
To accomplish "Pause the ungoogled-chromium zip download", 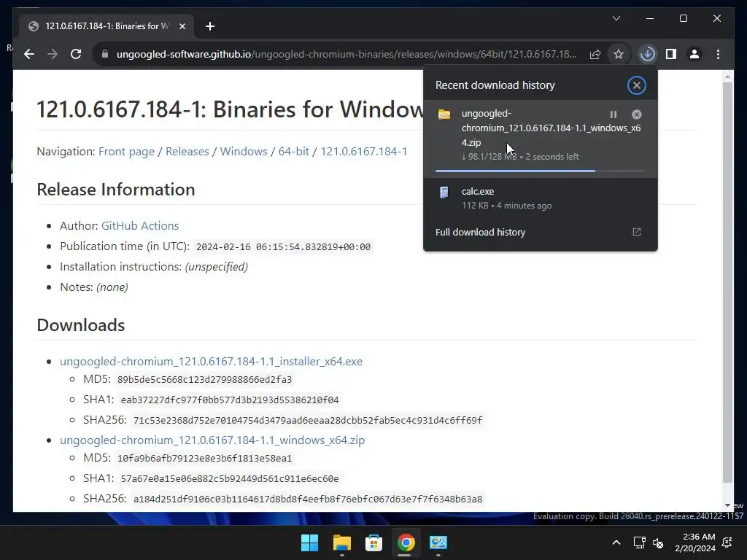I will point(613,114).
